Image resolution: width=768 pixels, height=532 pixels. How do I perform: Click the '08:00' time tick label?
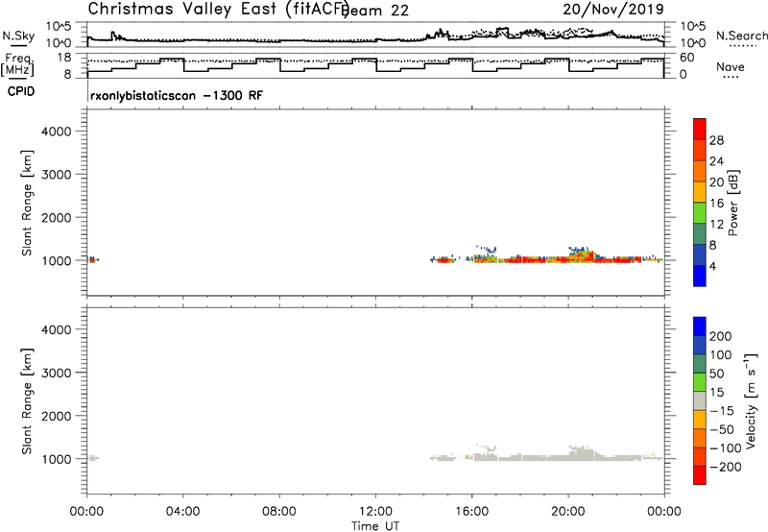coord(279,512)
